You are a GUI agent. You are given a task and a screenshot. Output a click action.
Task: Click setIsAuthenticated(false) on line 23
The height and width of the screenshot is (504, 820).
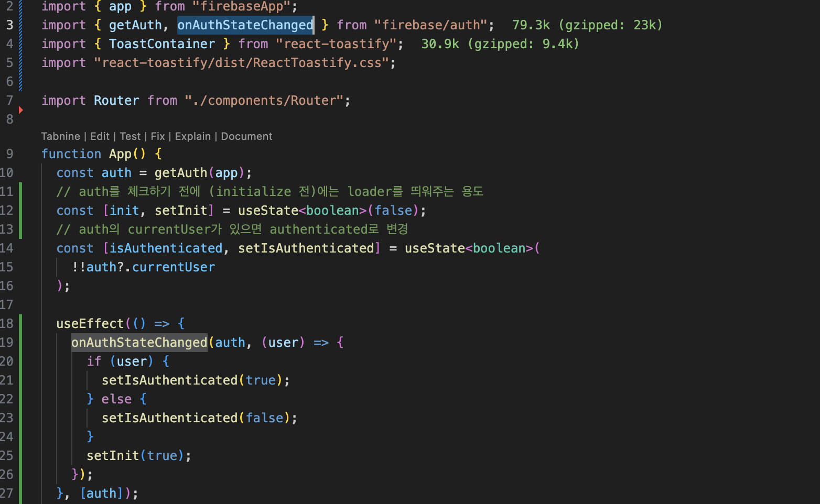[x=196, y=418]
